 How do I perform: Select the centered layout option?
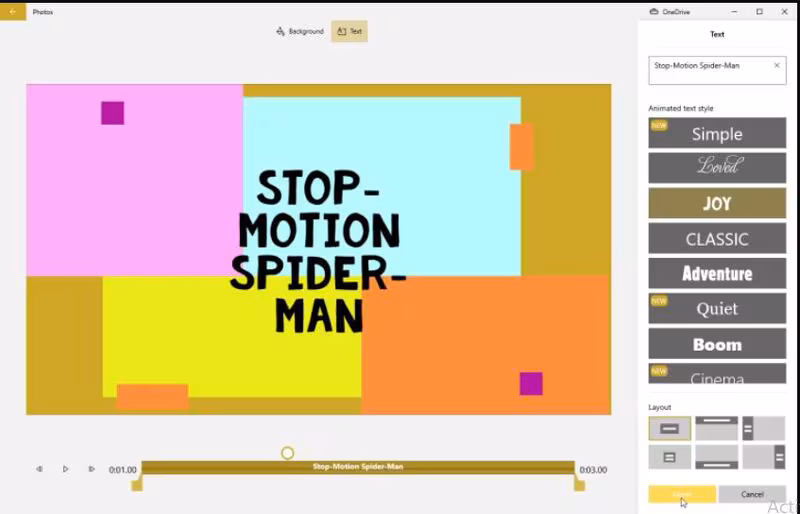coord(669,428)
